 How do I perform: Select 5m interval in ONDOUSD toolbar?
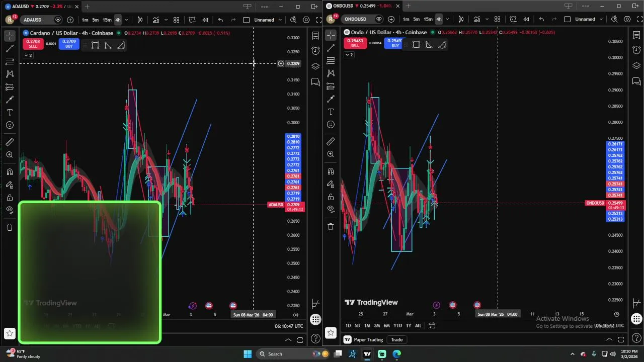[x=416, y=19]
